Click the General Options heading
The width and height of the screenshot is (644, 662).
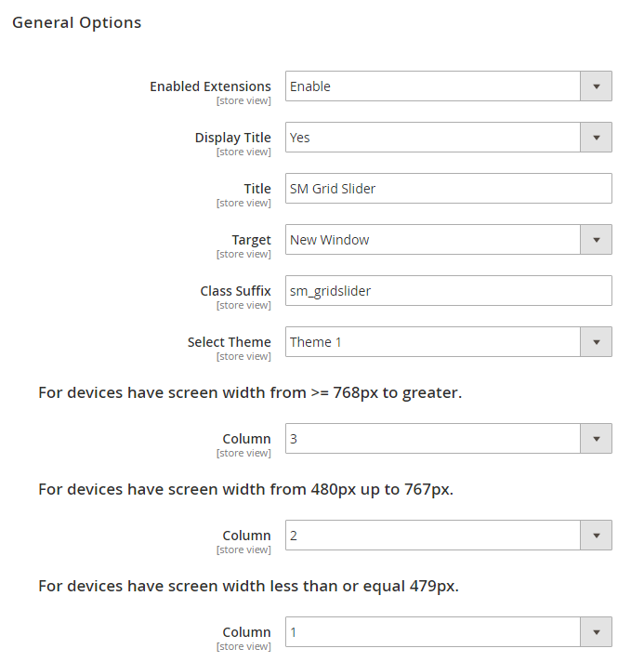pos(77,22)
